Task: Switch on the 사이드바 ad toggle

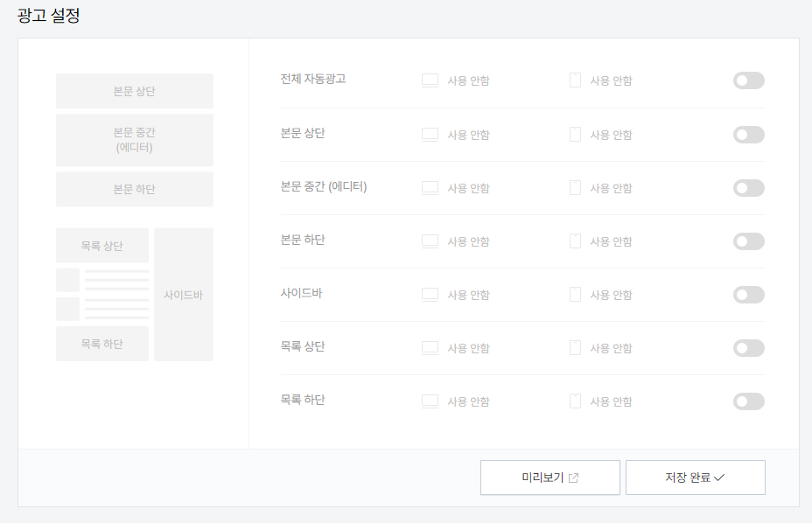Action: [x=748, y=295]
